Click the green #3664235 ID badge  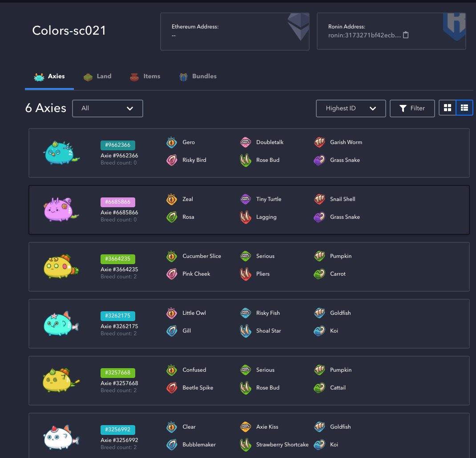(118, 259)
